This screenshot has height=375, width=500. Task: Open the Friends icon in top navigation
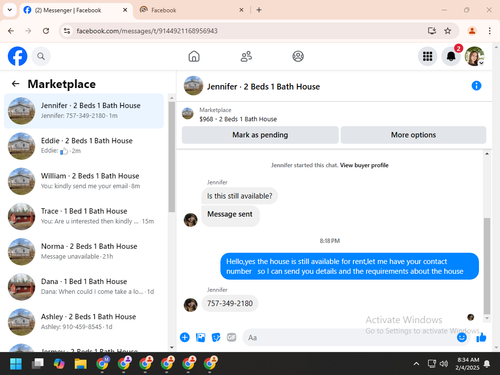pos(246,56)
